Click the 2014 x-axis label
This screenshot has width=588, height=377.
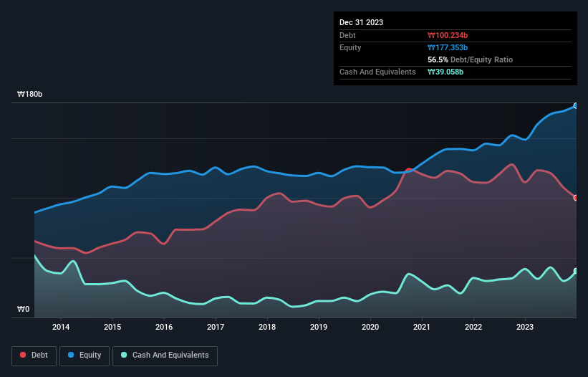(61, 327)
